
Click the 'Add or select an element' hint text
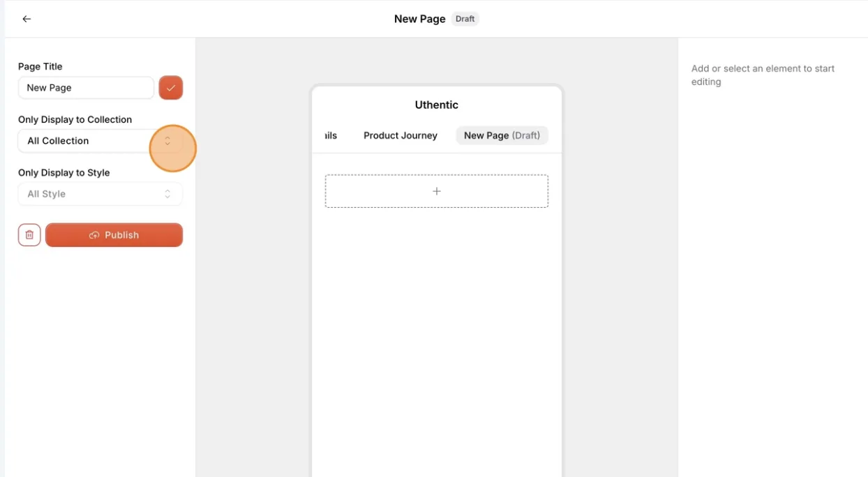pyautogui.click(x=763, y=75)
